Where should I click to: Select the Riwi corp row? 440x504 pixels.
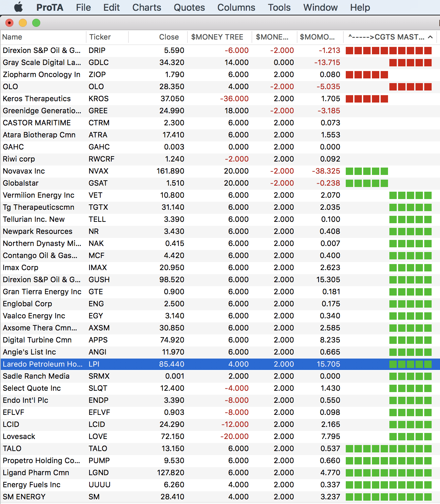click(220, 159)
